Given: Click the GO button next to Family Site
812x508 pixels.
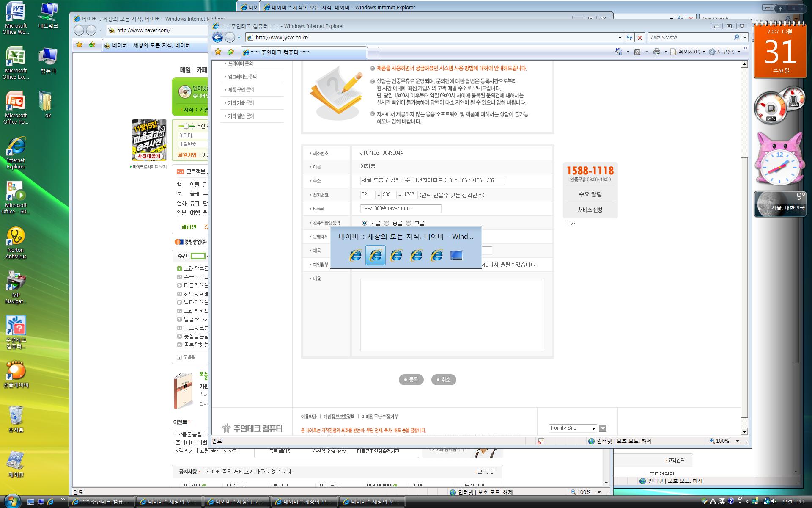Looking at the screenshot, I should 603,428.
